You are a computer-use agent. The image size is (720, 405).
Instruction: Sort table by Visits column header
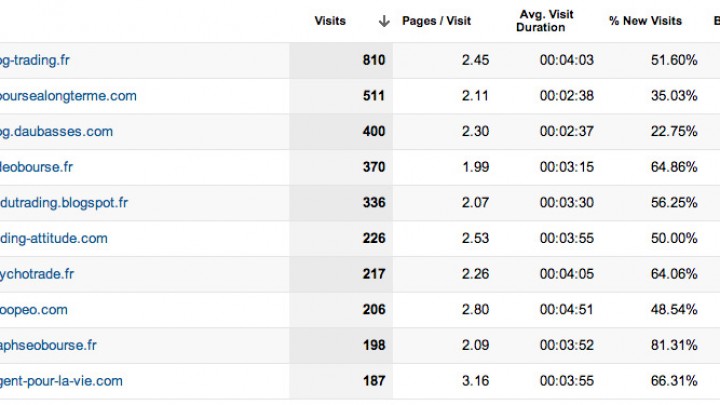(330, 21)
